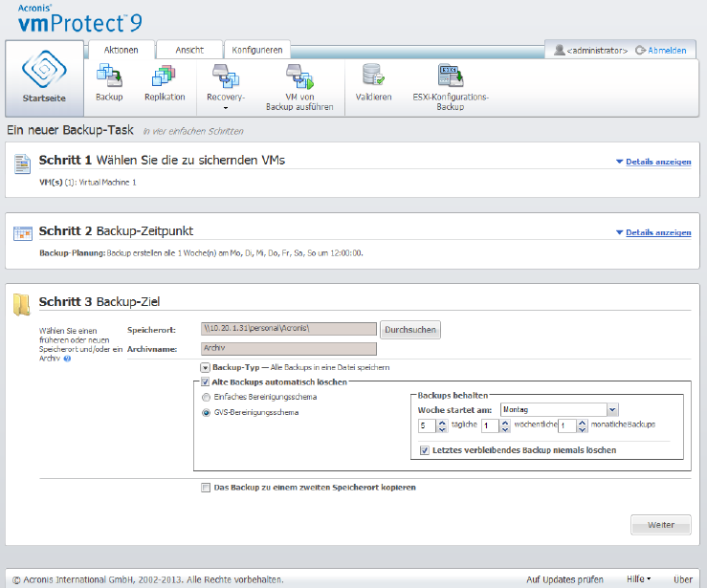Click the tägliche backups number field

click(x=427, y=425)
